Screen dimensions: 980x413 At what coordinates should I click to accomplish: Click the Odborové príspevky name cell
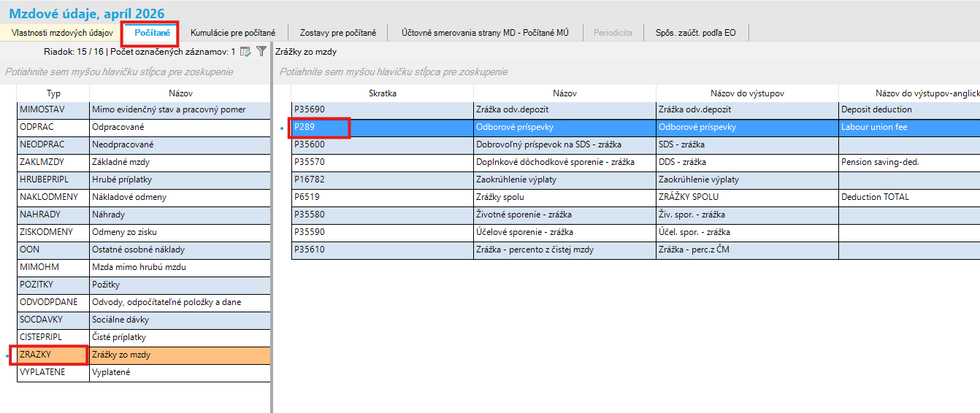pyautogui.click(x=565, y=128)
